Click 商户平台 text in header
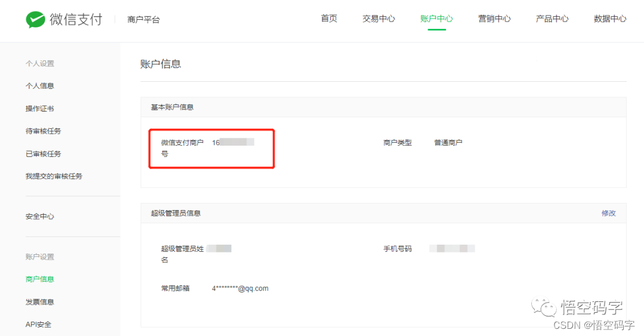The width and height of the screenshot is (644, 336). [144, 19]
